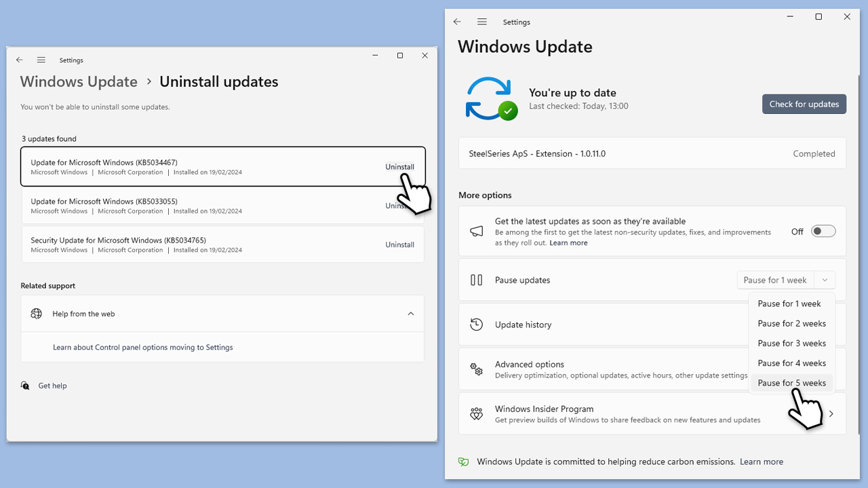This screenshot has height=488, width=868.
Task: Click Pause for 1 week button
Action: (x=775, y=280)
